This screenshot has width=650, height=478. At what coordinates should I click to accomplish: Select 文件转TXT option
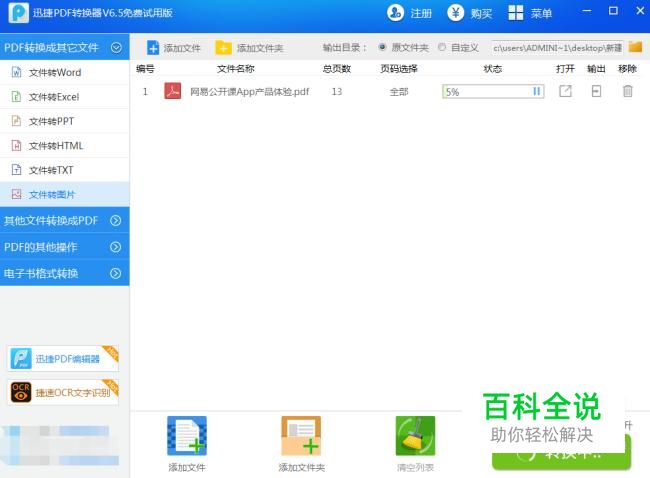pyautogui.click(x=65, y=170)
